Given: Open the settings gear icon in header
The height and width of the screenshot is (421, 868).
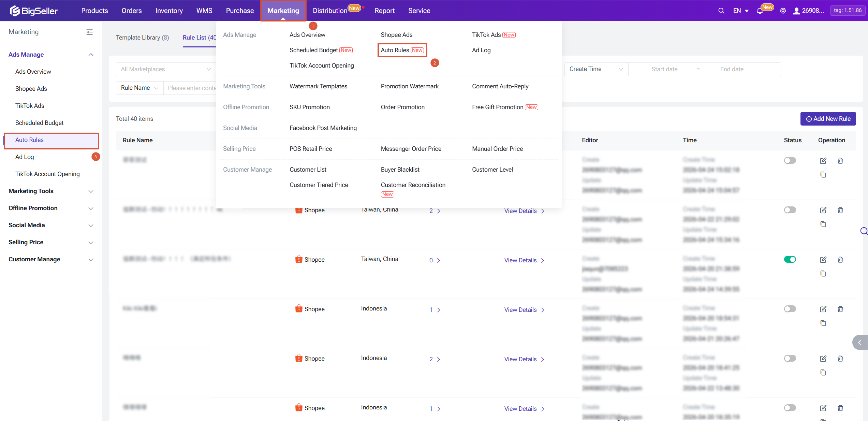Looking at the screenshot, I should [783, 11].
